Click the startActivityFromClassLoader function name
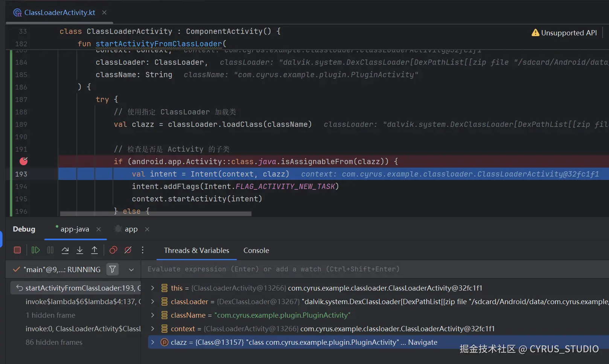Image resolution: width=609 pixels, height=364 pixels. [159, 44]
